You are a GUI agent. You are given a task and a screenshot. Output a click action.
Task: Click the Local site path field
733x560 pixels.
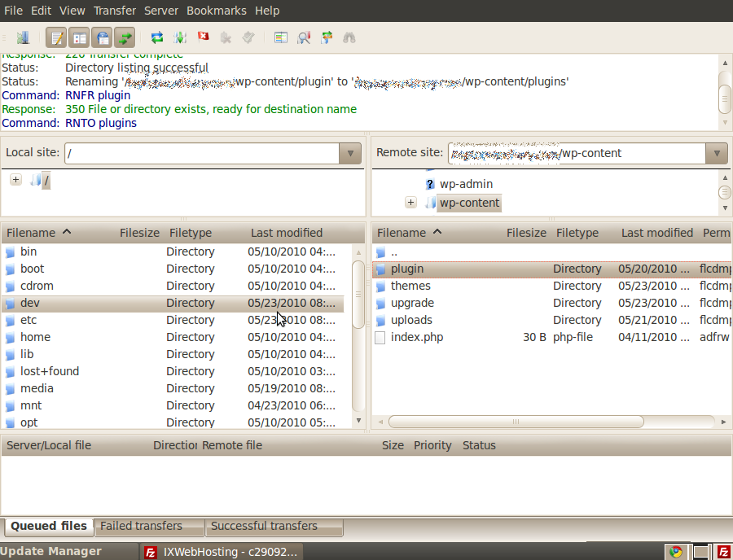tap(202, 153)
